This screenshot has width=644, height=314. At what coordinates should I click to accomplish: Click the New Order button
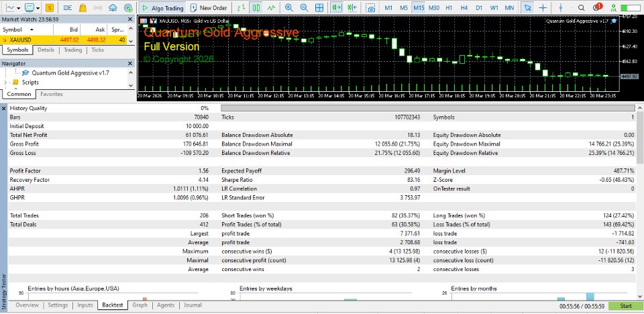tap(209, 7)
